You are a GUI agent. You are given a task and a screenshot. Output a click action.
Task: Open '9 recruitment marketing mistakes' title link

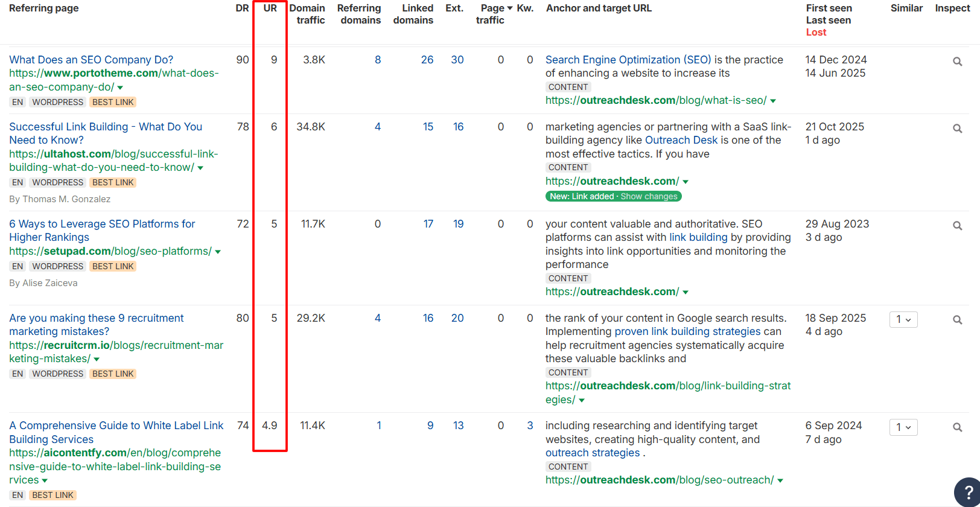97,325
